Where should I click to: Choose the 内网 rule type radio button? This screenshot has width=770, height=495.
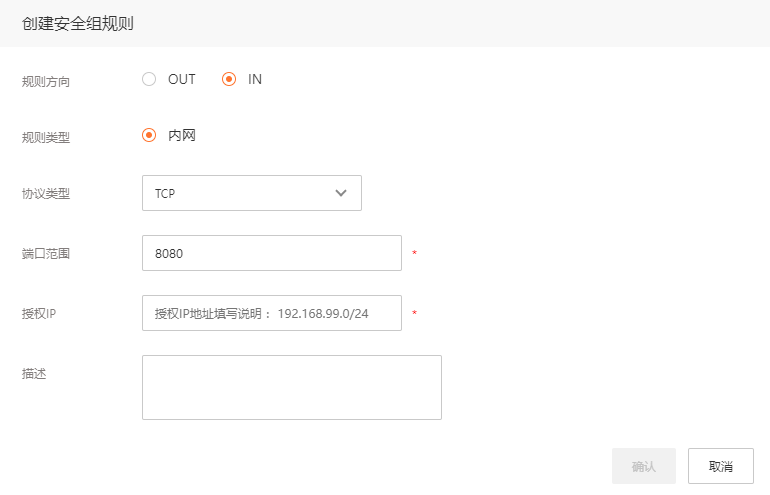point(149,135)
